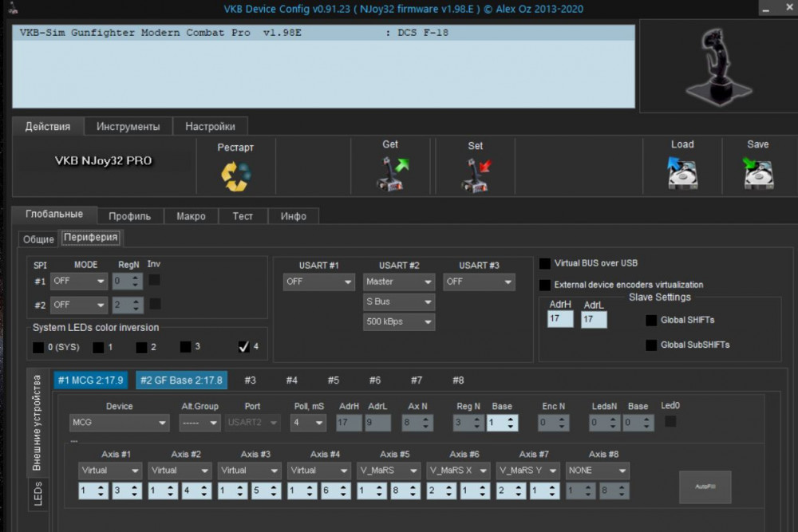Switch to the Профиль tab

[130, 216]
